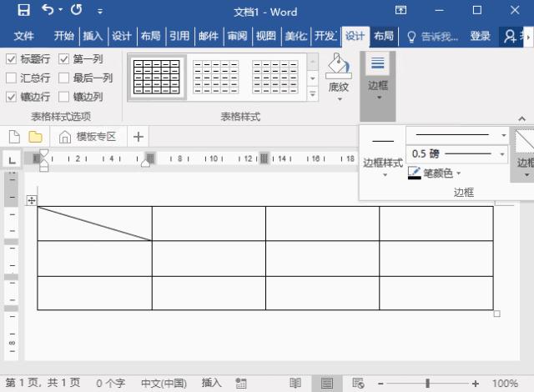Click the cell with diagonal line
Image resolution: width=534 pixels, height=392 pixels.
coord(94,224)
